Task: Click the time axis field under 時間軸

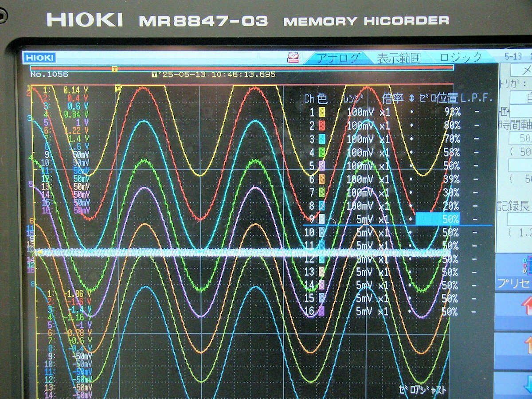Action: pyautogui.click(x=520, y=138)
